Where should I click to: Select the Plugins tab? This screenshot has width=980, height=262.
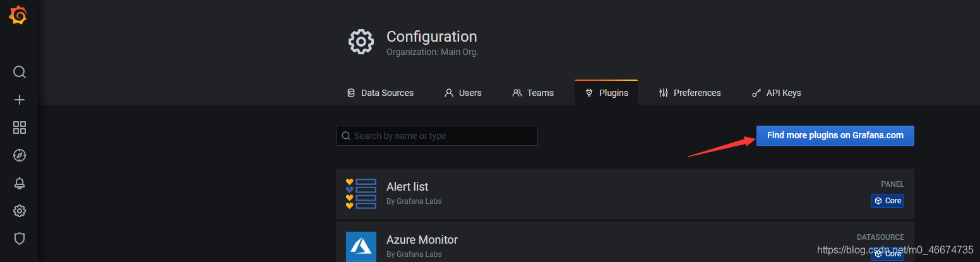(606, 93)
